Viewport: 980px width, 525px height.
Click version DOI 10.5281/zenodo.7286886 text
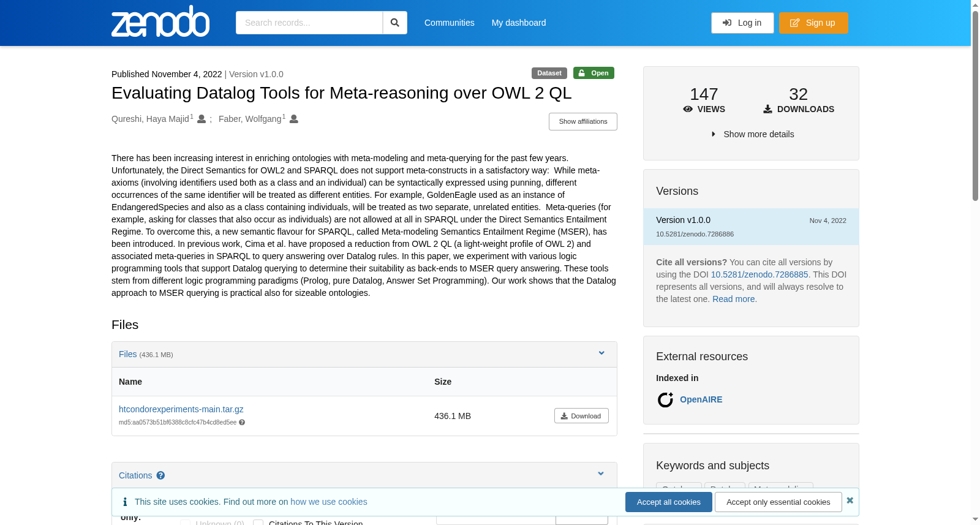click(x=695, y=234)
